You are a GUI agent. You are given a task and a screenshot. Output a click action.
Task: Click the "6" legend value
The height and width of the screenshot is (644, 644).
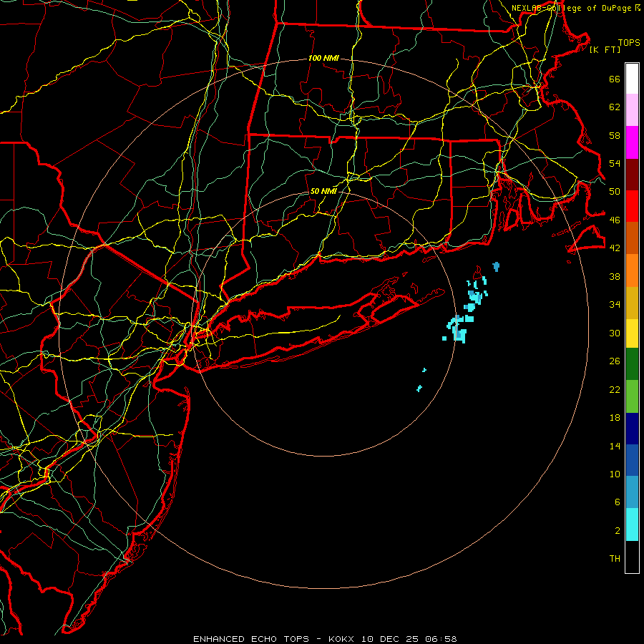click(x=618, y=502)
